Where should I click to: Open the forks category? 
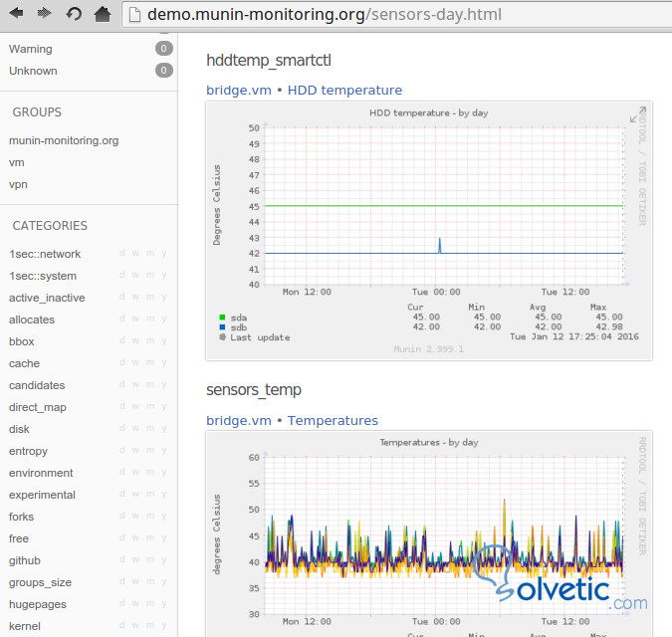[x=21, y=517]
